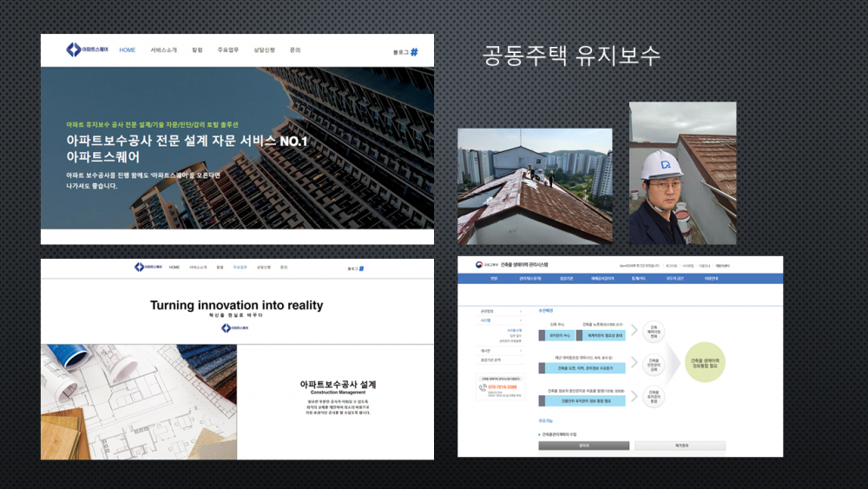Screen dimensions: 868x489
Task: Open 상담신청 in the top apartment site menu
Action: tap(264, 50)
